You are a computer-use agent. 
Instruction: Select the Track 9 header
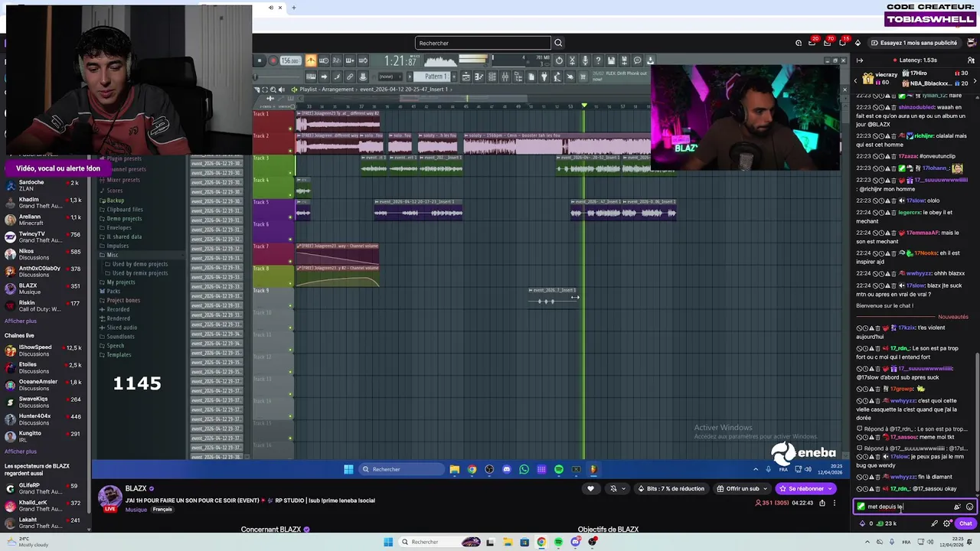pos(273,297)
